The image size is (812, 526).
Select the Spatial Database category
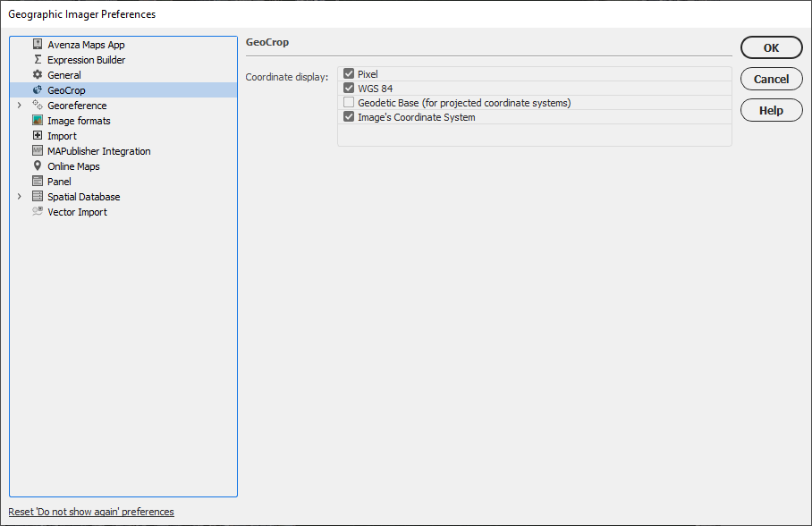[x=84, y=197]
